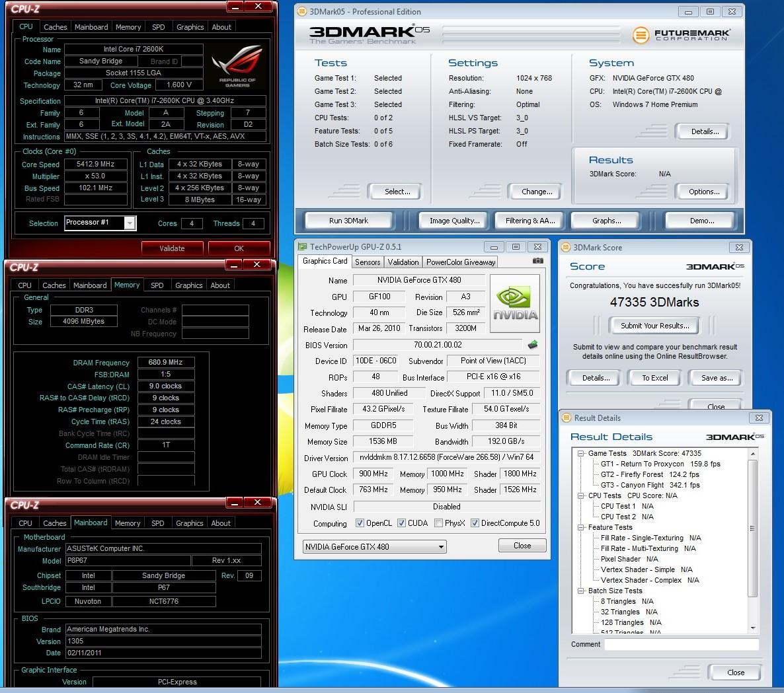Viewport: 784px width, 693px height.
Task: Open the Graphics tab in top CPU-Z window
Action: click(190, 27)
